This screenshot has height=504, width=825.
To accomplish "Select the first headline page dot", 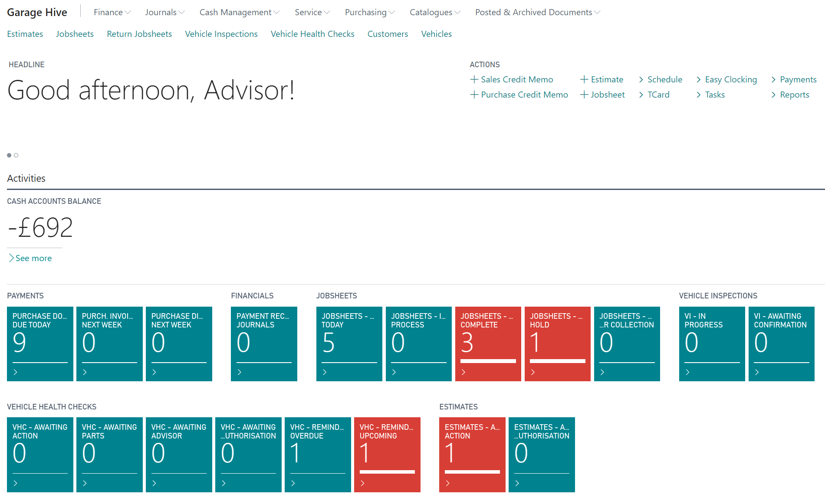I will [9, 155].
